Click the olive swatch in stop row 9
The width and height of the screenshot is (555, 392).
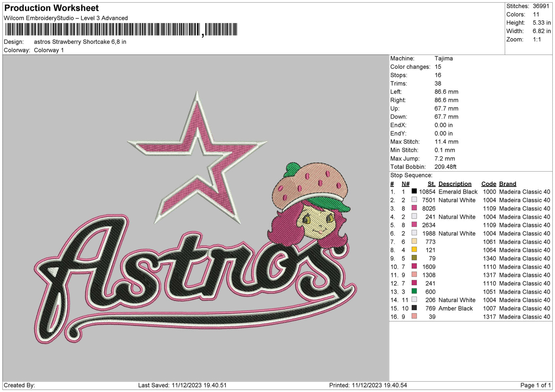point(414,258)
